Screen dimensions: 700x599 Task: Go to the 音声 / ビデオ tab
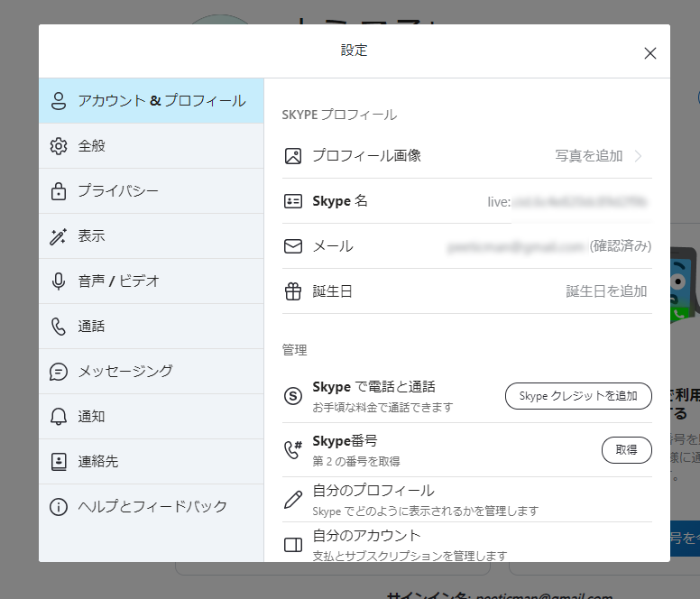point(152,281)
